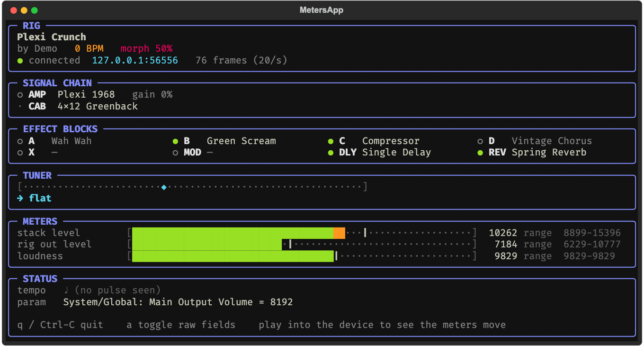Click the cabinet name "4×12 Greenback"
The width and height of the screenshot is (644, 346).
[x=98, y=106]
